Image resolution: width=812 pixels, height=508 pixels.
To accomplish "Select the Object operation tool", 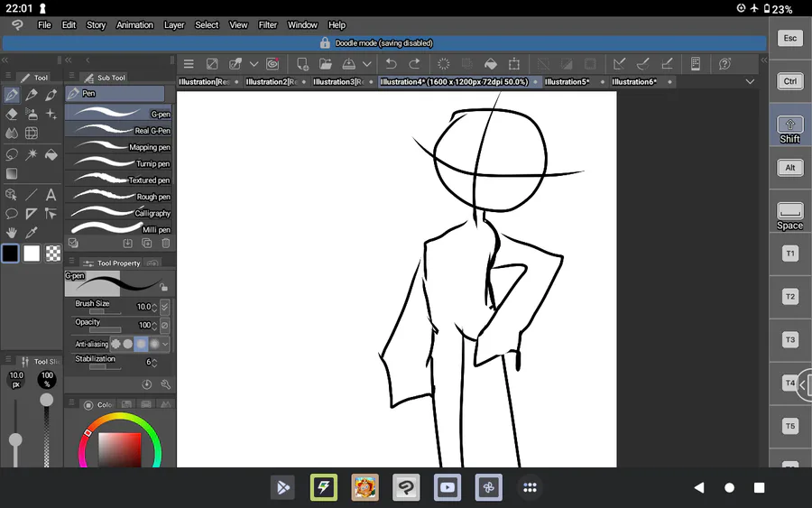I will (x=12, y=195).
